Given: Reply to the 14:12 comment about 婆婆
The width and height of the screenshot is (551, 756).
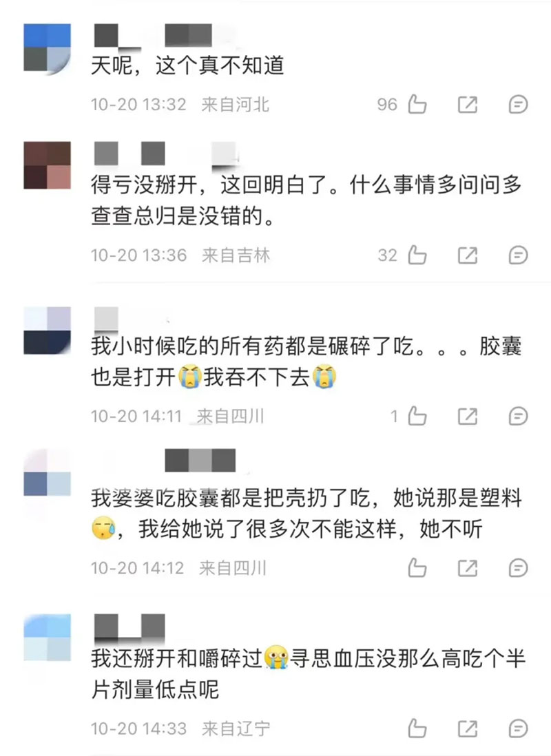Looking at the screenshot, I should (518, 567).
